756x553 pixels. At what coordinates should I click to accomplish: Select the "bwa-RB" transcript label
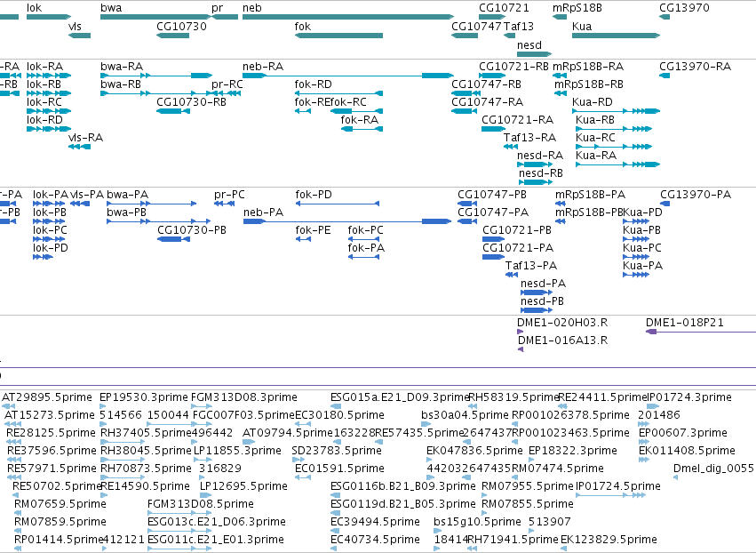coord(121,84)
